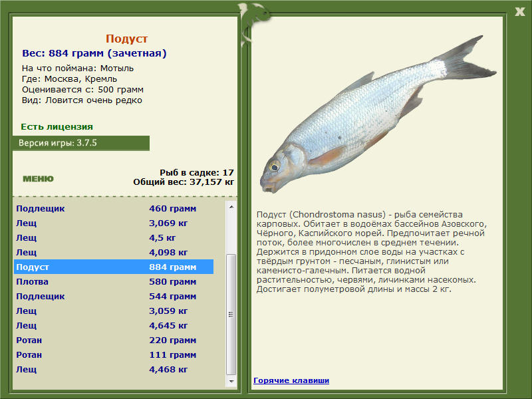This screenshot has width=532, height=399.
Task: Select the Ротан 111 грамм row
Action: 114,354
